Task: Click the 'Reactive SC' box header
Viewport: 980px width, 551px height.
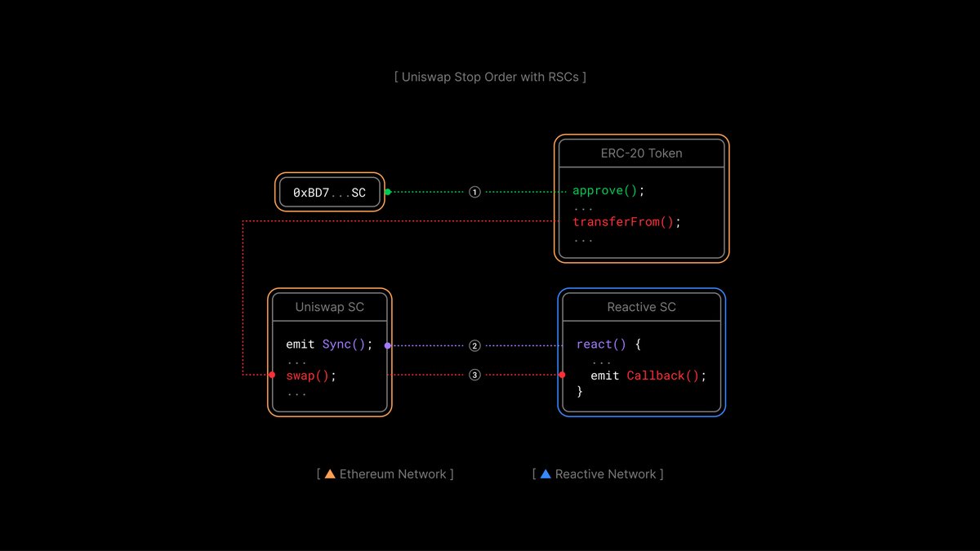Action: pyautogui.click(x=642, y=307)
